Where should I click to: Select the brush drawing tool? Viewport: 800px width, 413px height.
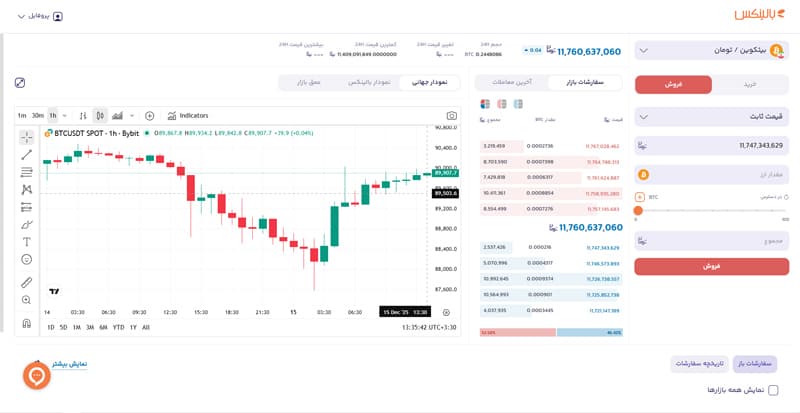(x=27, y=225)
